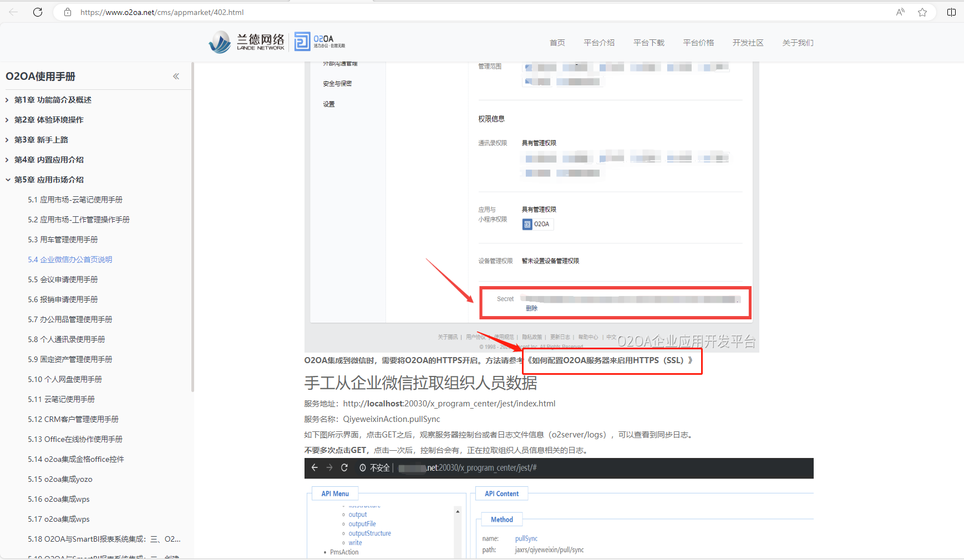Open 5.10 个人网盘使用手册
Image resolution: width=964 pixels, height=560 pixels.
[x=65, y=379]
